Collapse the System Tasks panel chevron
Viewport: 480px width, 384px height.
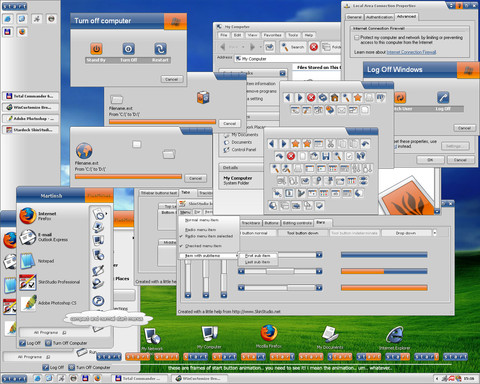click(x=282, y=73)
